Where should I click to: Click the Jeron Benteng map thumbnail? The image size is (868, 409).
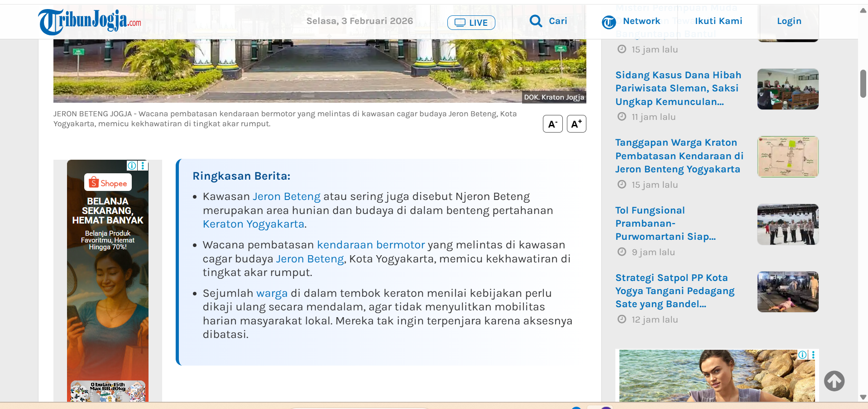787,157
